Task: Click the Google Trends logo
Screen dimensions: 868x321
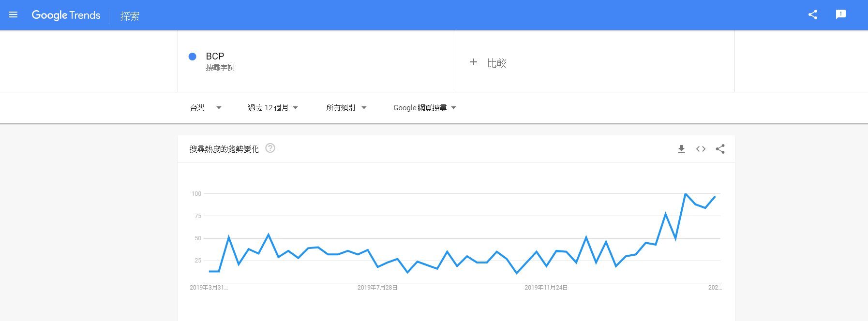Action: click(x=66, y=15)
